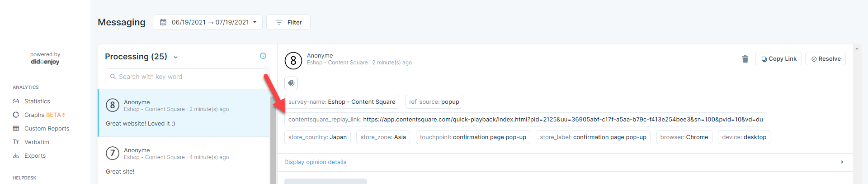Open Verbatim in the sidebar
The height and width of the screenshot is (184, 868).
pyautogui.click(x=37, y=142)
